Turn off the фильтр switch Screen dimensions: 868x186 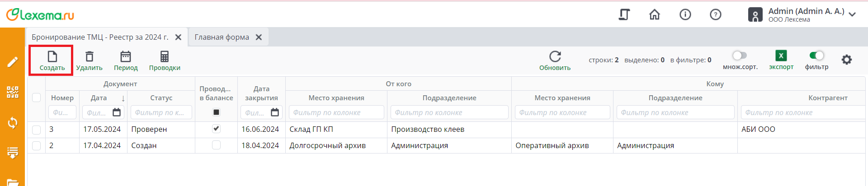tap(816, 56)
